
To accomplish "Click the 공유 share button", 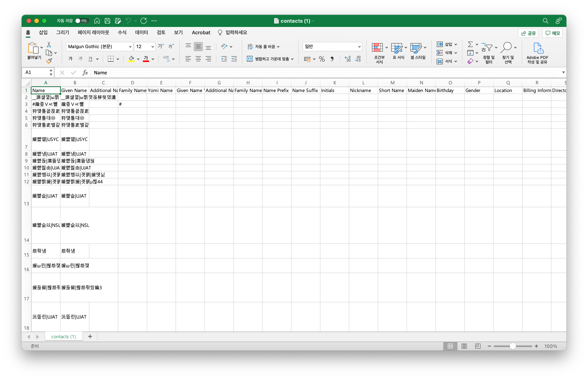I will pos(528,33).
